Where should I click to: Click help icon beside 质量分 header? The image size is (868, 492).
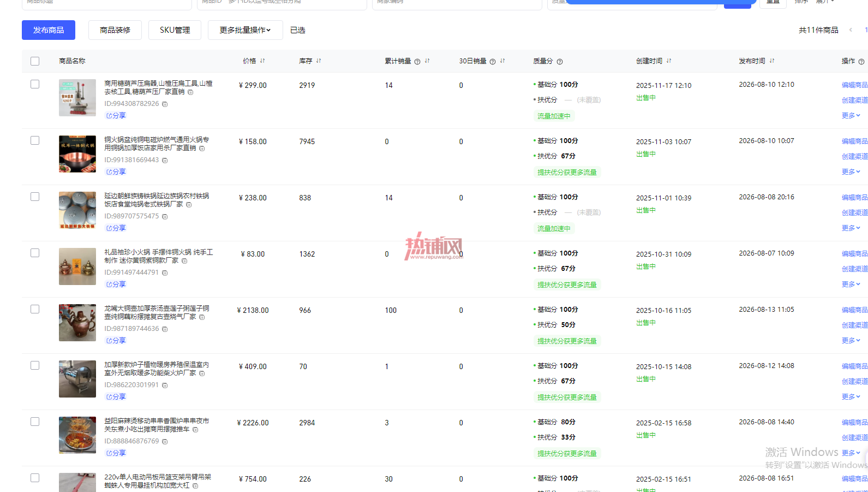click(559, 62)
